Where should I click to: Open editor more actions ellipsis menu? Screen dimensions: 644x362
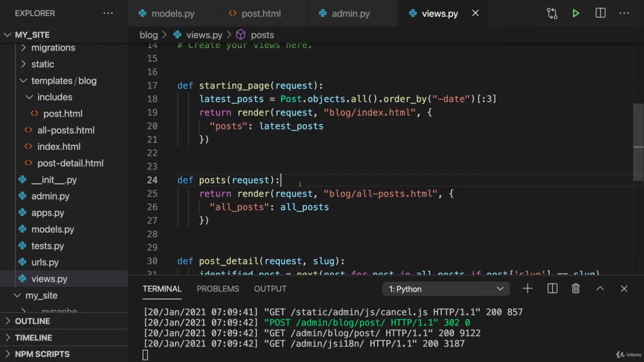[624, 14]
